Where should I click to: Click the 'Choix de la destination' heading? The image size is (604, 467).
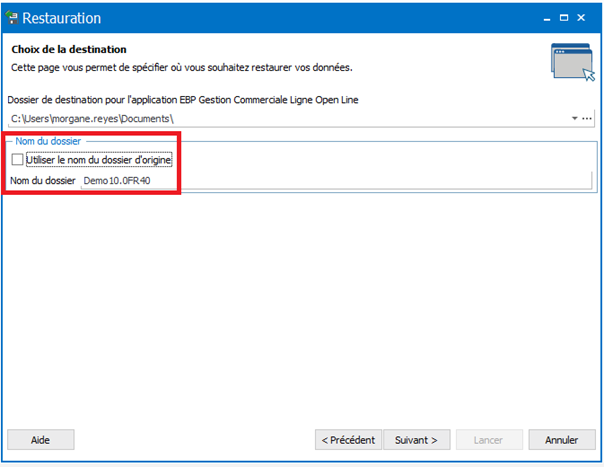(x=69, y=49)
